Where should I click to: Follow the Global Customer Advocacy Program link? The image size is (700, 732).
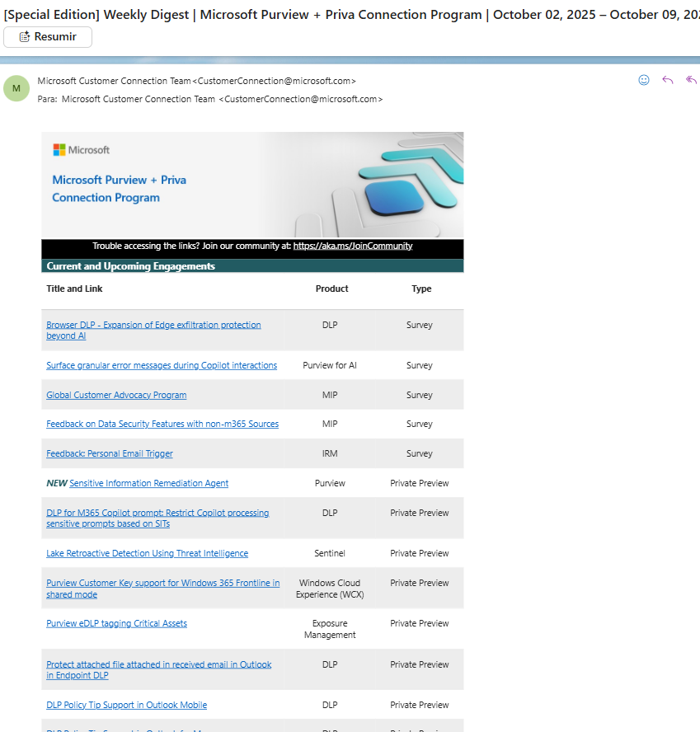pyautogui.click(x=116, y=395)
